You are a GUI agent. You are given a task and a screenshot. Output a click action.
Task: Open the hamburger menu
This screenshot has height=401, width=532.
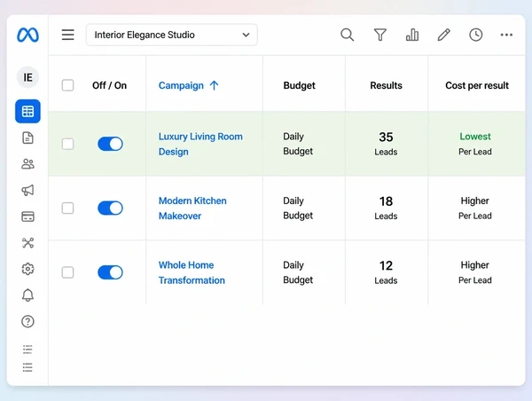coord(68,35)
